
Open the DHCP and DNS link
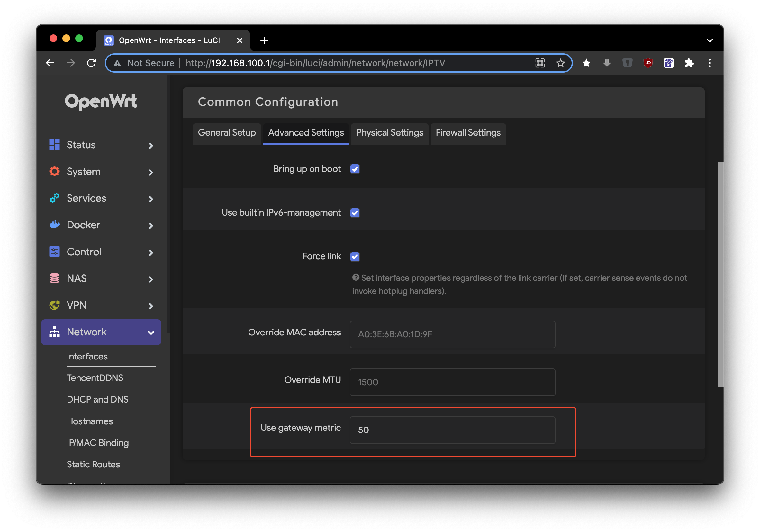pyautogui.click(x=97, y=399)
